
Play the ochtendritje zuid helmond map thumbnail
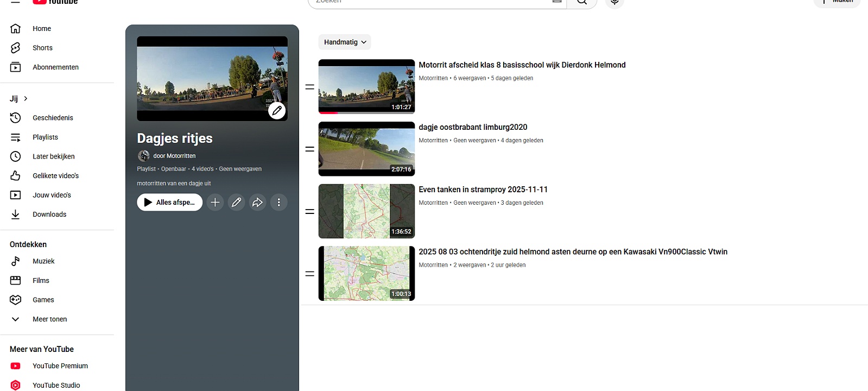coord(366,274)
